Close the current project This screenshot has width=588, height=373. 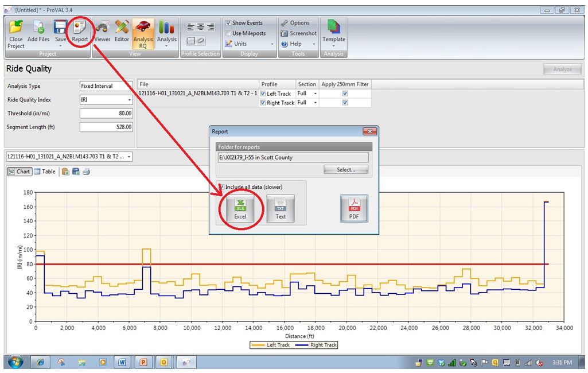(x=16, y=34)
